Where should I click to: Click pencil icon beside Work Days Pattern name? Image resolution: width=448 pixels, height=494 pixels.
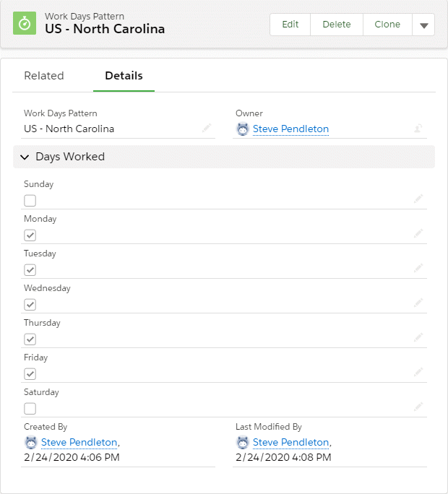pyautogui.click(x=207, y=128)
